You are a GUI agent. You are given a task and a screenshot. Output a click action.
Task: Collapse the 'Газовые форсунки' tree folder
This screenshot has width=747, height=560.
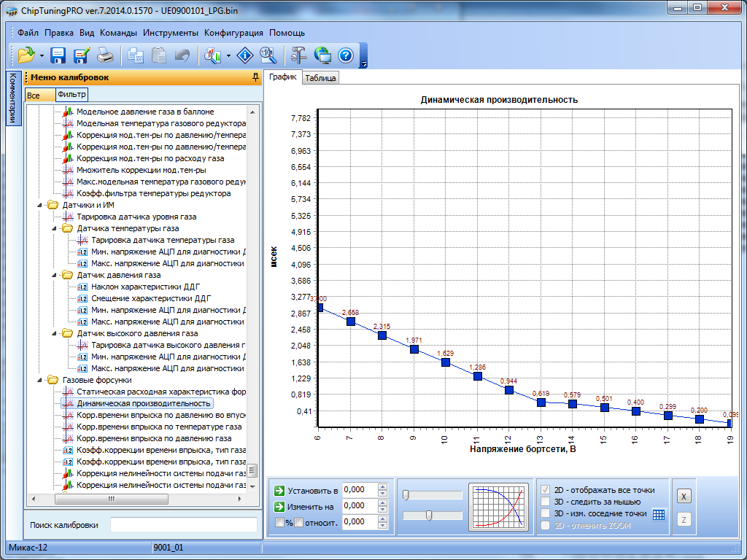click(41, 380)
